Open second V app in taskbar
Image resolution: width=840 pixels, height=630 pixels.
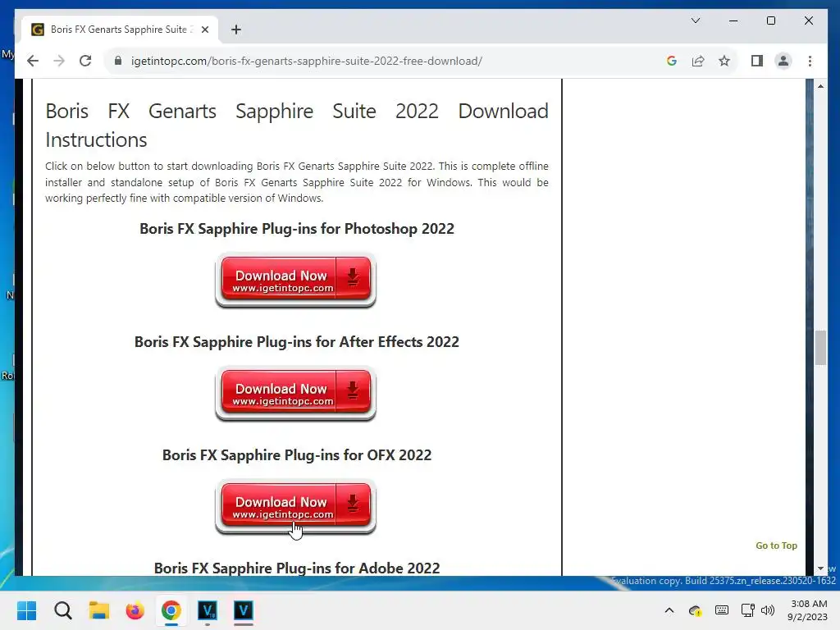tap(243, 610)
